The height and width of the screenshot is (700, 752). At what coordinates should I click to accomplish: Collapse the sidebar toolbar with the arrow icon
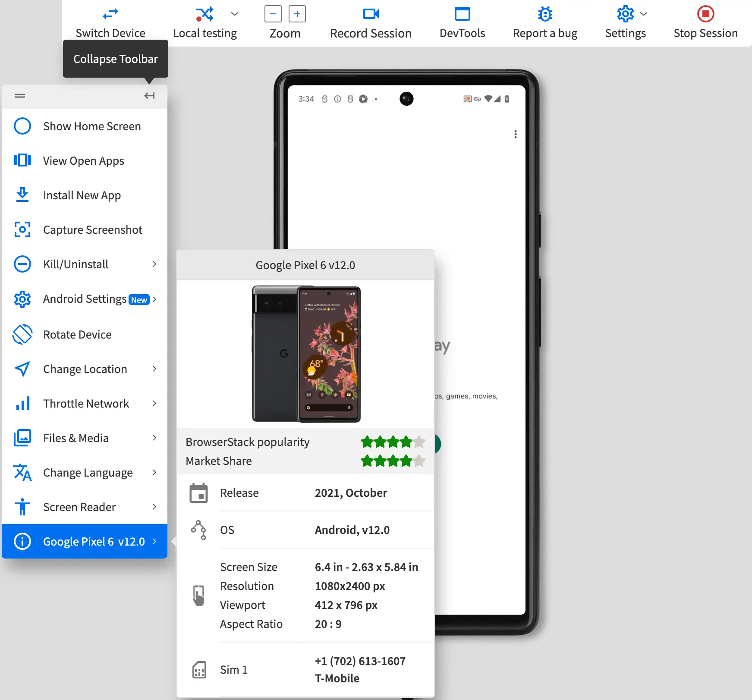(x=149, y=96)
